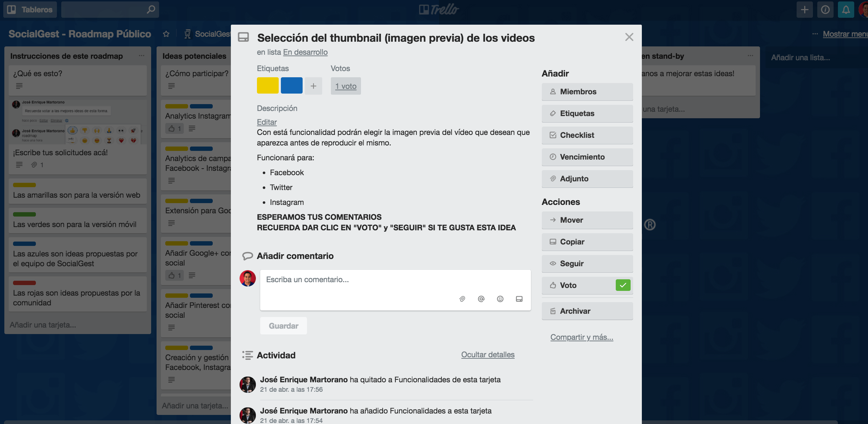Open Las amarillas son para la versión web card
The width and height of the screenshot is (868, 424).
(x=78, y=191)
